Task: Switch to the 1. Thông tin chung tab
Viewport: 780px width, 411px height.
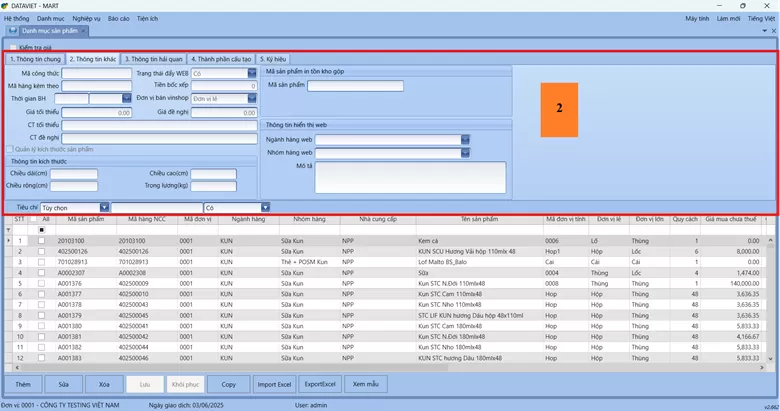Action: point(34,59)
